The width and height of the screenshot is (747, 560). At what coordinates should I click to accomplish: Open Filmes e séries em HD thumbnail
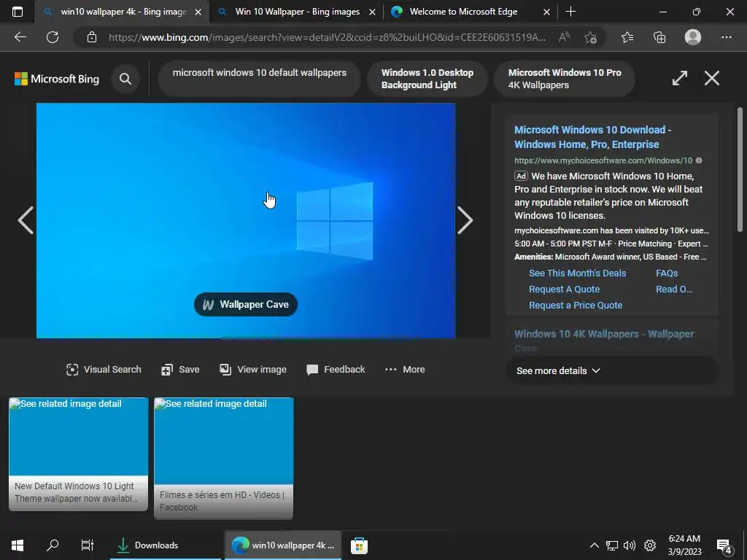pos(224,458)
